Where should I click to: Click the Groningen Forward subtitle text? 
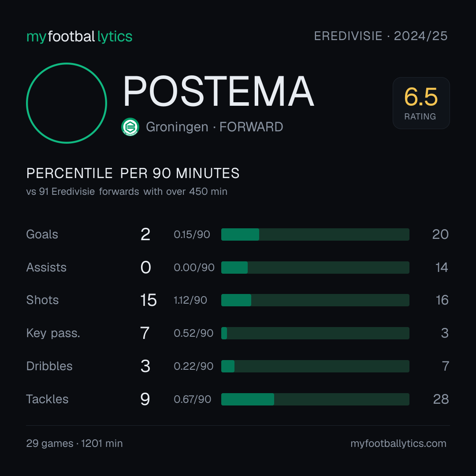(x=214, y=127)
